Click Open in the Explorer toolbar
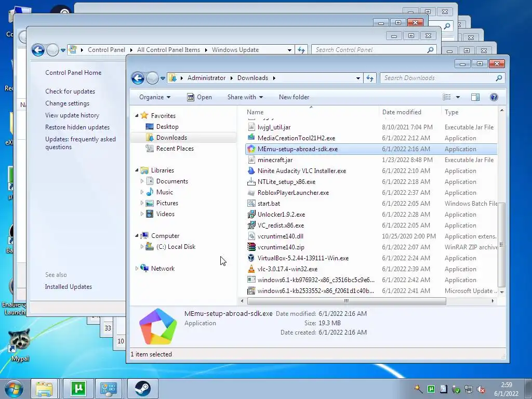The image size is (532, 399). (x=199, y=97)
